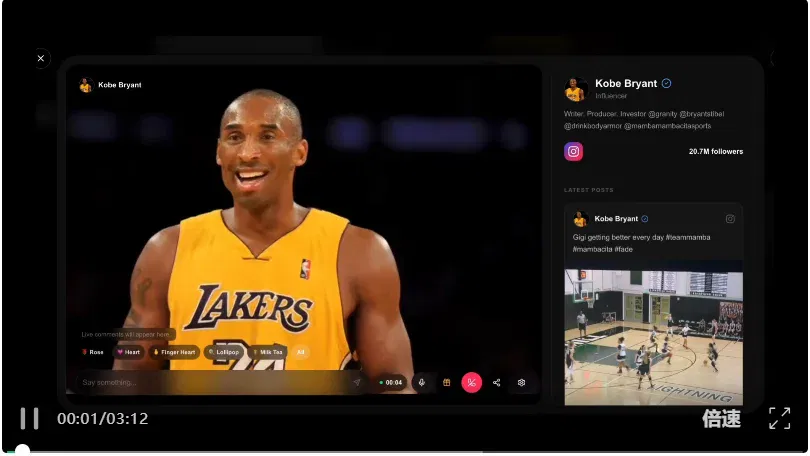Image resolution: width=810 pixels, height=456 pixels.
Task: Send a Milk Tea gift
Action: coord(268,352)
